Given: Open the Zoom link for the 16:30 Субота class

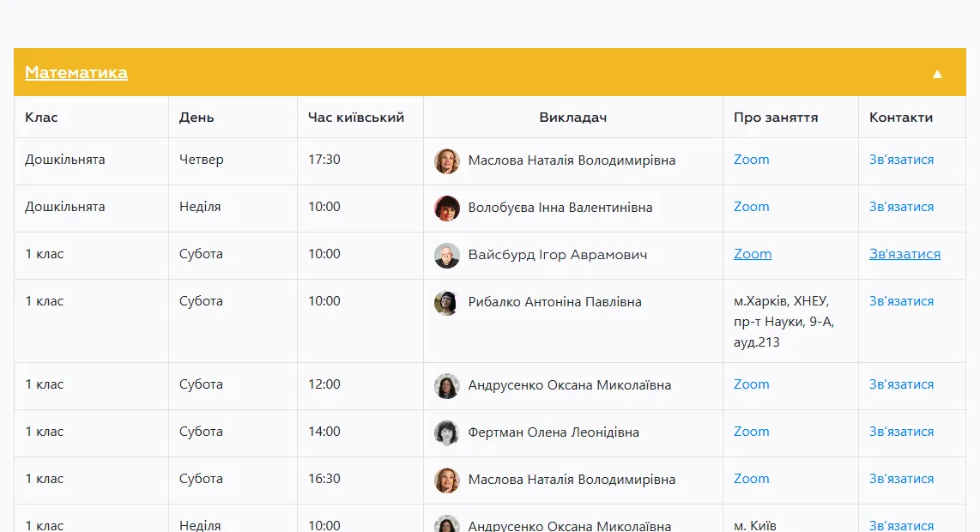Looking at the screenshot, I should pyautogui.click(x=751, y=479).
